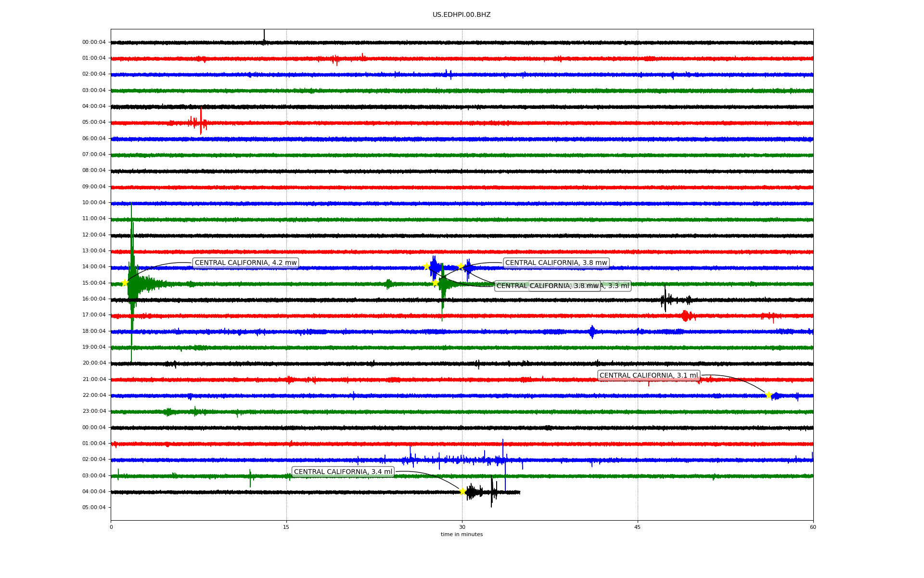Select the CENTRAL CALIFORNIA, 4.2 mw annotation label
Image resolution: width=924 pixels, height=578 pixels.
pos(245,263)
